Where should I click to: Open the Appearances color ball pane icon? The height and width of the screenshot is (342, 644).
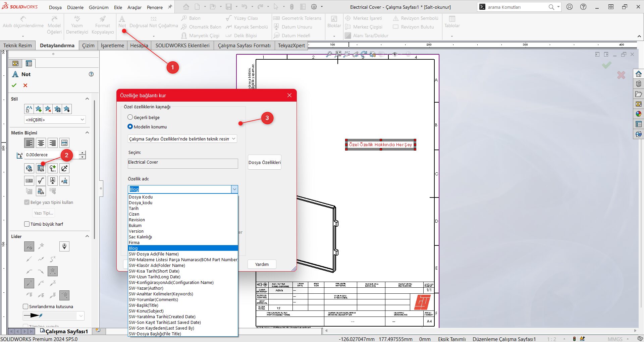639,114
